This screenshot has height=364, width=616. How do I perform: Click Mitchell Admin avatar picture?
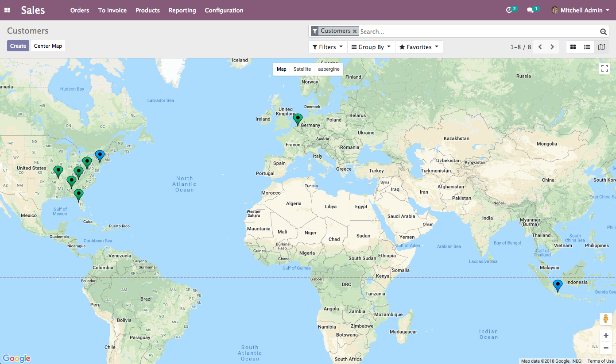click(x=555, y=10)
